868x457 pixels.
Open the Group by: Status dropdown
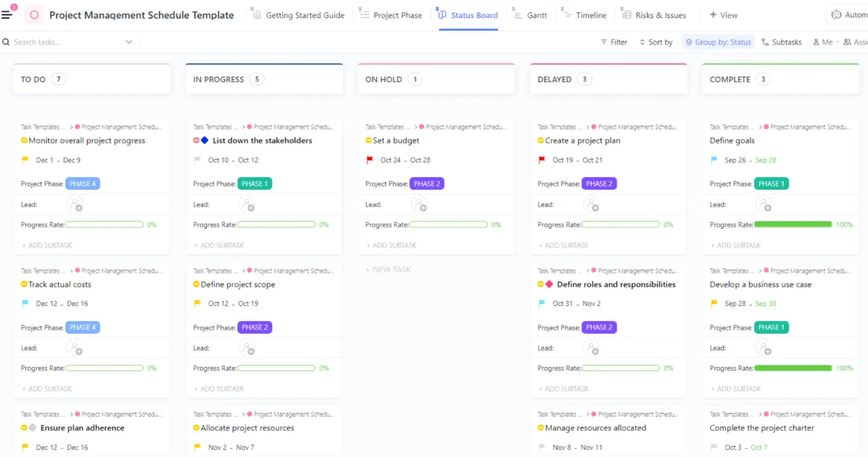tap(718, 42)
